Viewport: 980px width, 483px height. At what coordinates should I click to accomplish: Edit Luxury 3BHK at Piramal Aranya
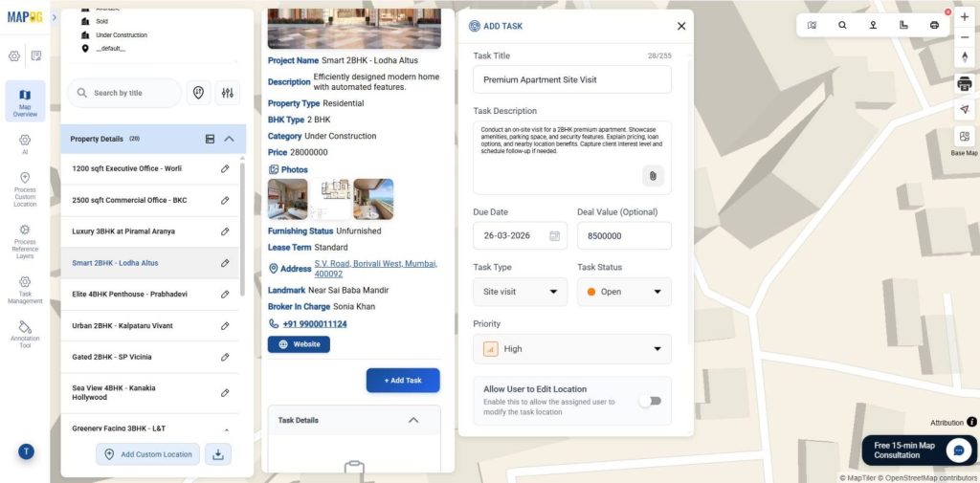click(225, 231)
